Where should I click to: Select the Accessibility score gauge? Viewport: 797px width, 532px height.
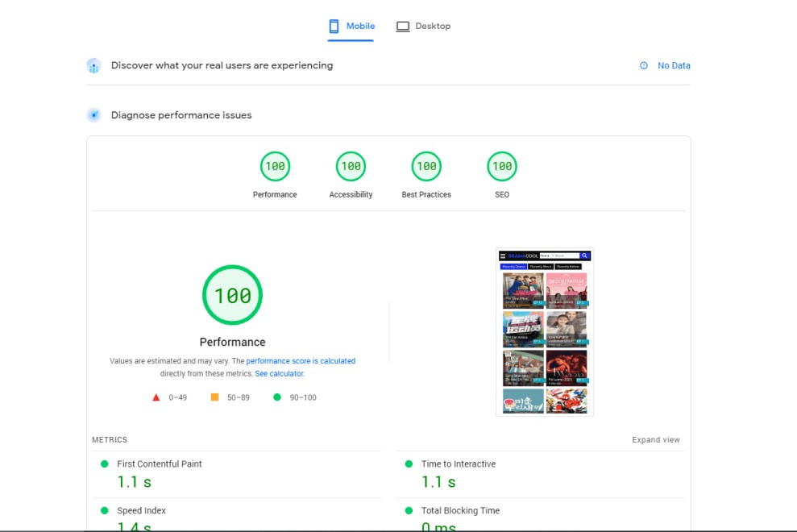point(351,167)
